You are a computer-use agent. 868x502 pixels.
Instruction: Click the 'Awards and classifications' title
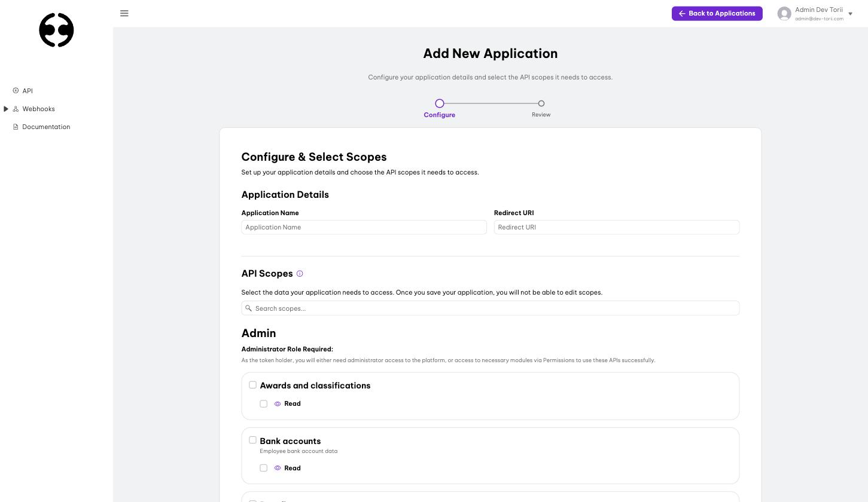point(315,385)
